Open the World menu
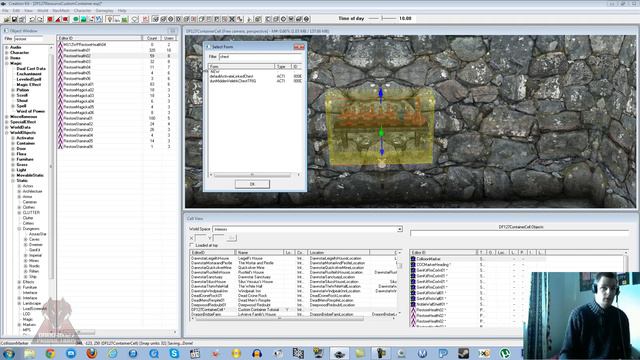 [42, 11]
